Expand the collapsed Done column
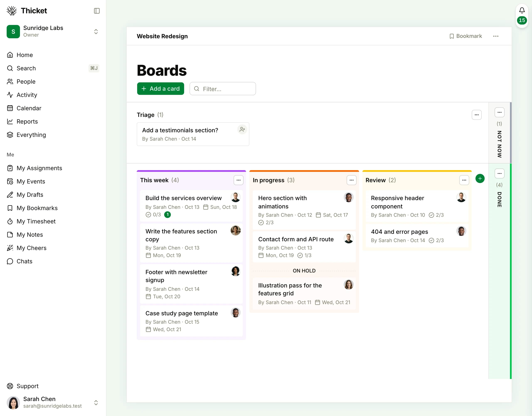Screen dimensions: 532x416 tap(499, 199)
